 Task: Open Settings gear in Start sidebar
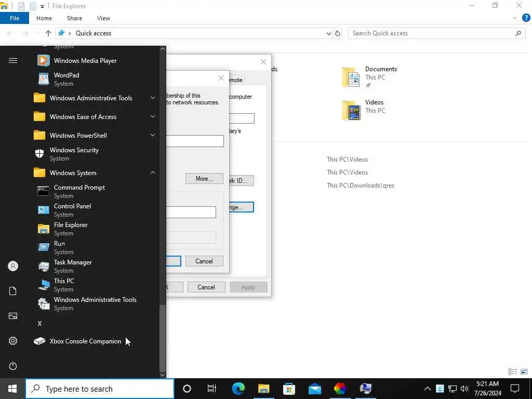pos(13,341)
